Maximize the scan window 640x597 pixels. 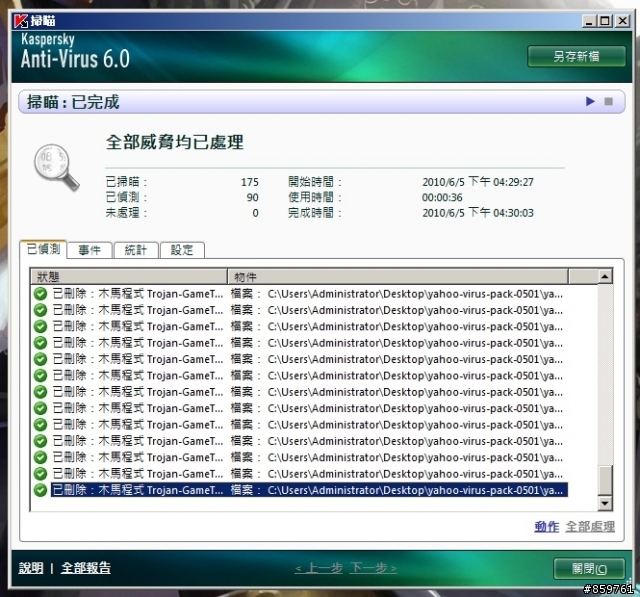(605, 21)
